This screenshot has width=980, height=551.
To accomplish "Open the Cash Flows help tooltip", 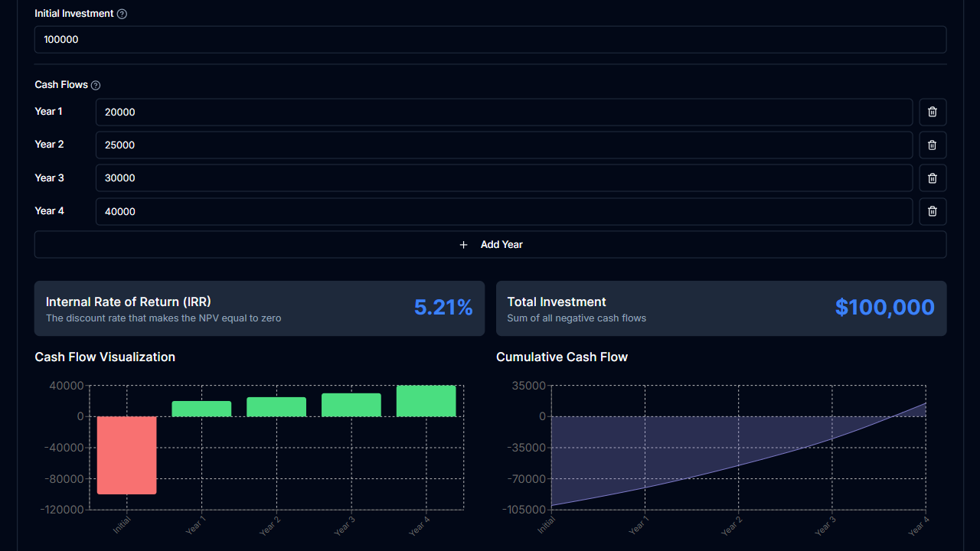I will 95,85.
